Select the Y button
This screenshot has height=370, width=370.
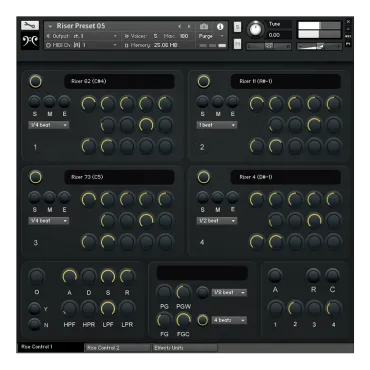pos(34,309)
